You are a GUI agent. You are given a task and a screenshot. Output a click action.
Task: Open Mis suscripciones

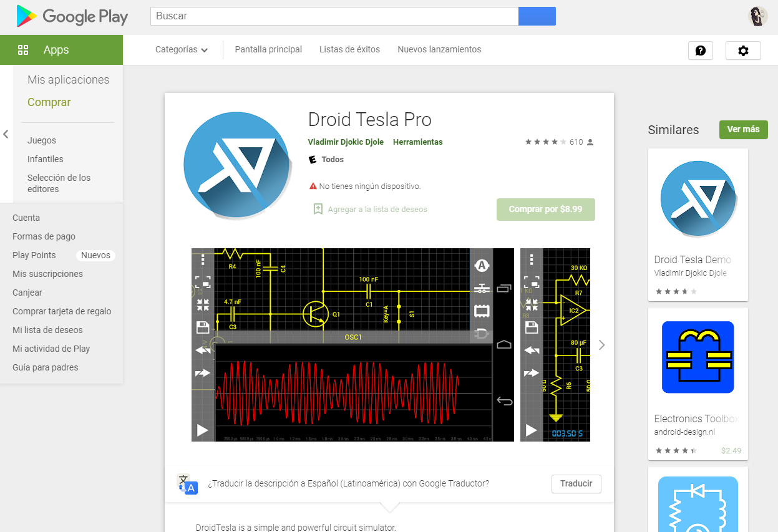click(x=47, y=274)
